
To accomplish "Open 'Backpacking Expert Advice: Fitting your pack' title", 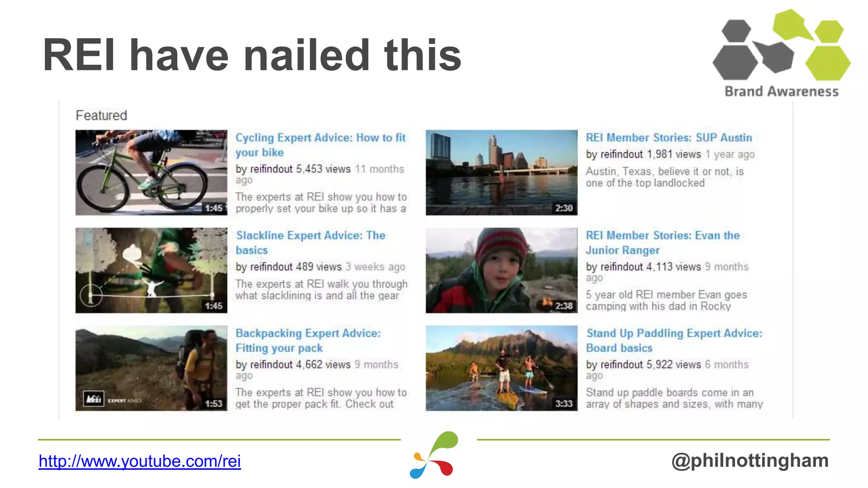I will 308,341.
